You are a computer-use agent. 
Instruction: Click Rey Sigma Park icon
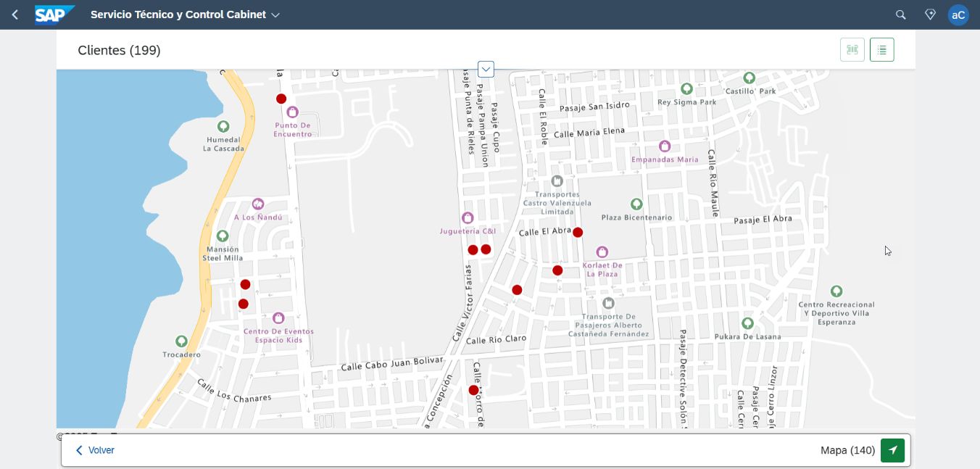(x=686, y=89)
